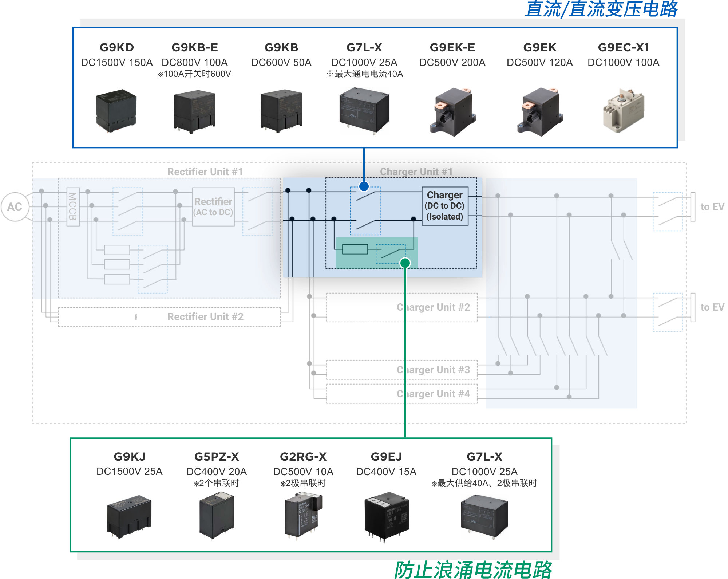Click the Rectifier Unit #2 box
The image size is (728, 579).
click(169, 317)
